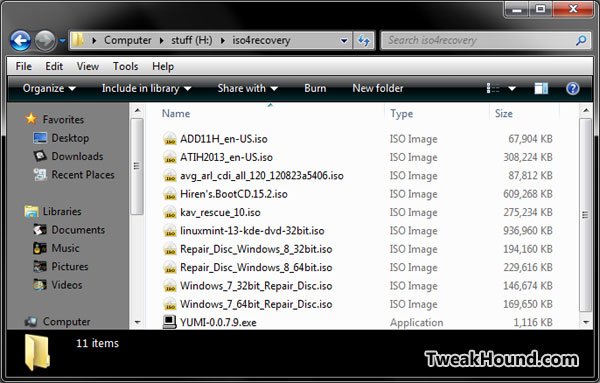Image resolution: width=600 pixels, height=383 pixels.
Task: Click Repair_Disc_Windows_8_64bit.iso icon
Action: pyautogui.click(x=170, y=267)
